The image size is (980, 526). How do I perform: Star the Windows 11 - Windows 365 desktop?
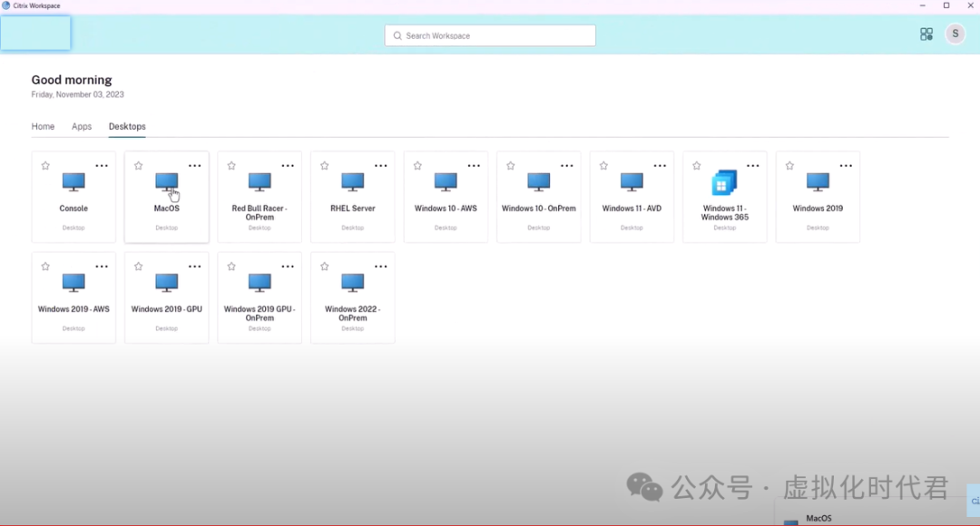click(697, 166)
